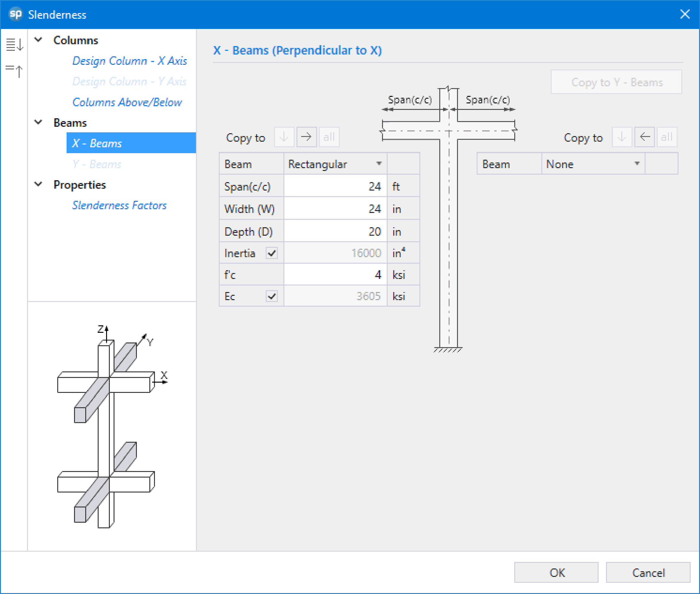
Task: Click the Span(c/c) row label
Action: (247, 186)
